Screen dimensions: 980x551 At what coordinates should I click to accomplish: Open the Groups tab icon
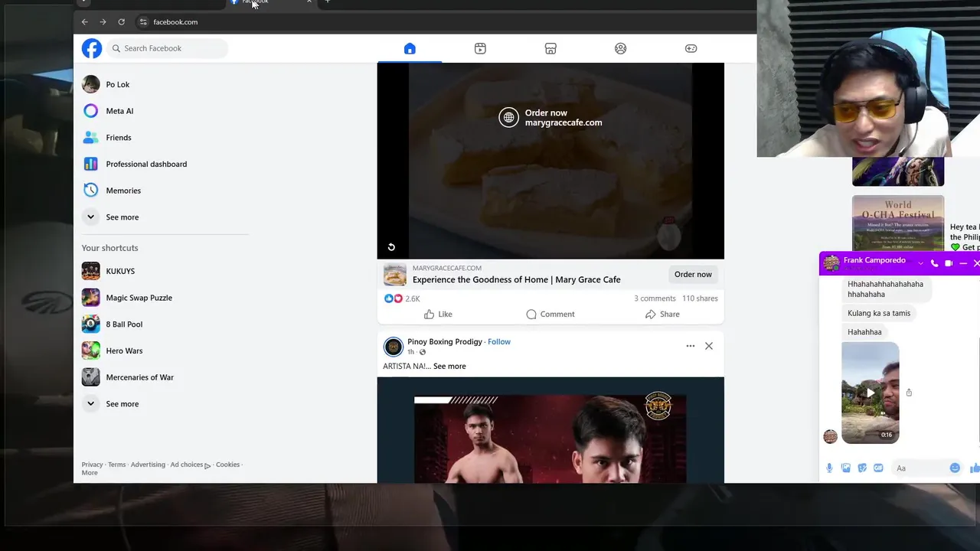tap(621, 48)
